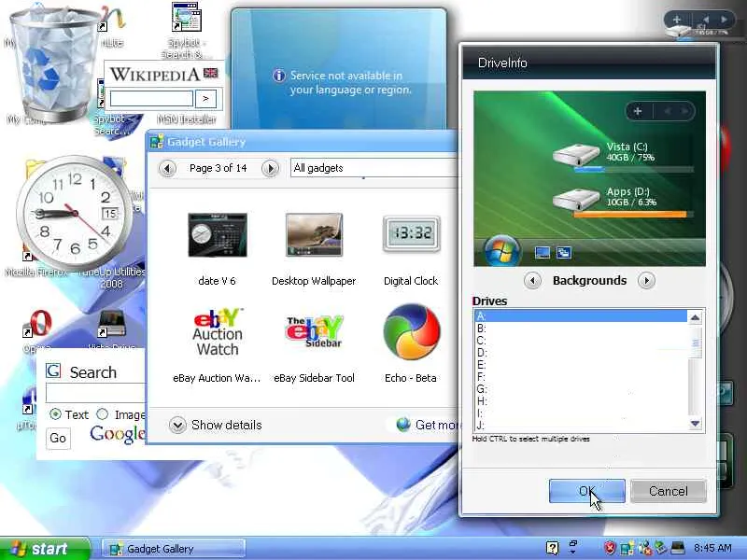Select drive A: in Drives list
Image resolution: width=747 pixels, height=560 pixels.
pos(581,315)
